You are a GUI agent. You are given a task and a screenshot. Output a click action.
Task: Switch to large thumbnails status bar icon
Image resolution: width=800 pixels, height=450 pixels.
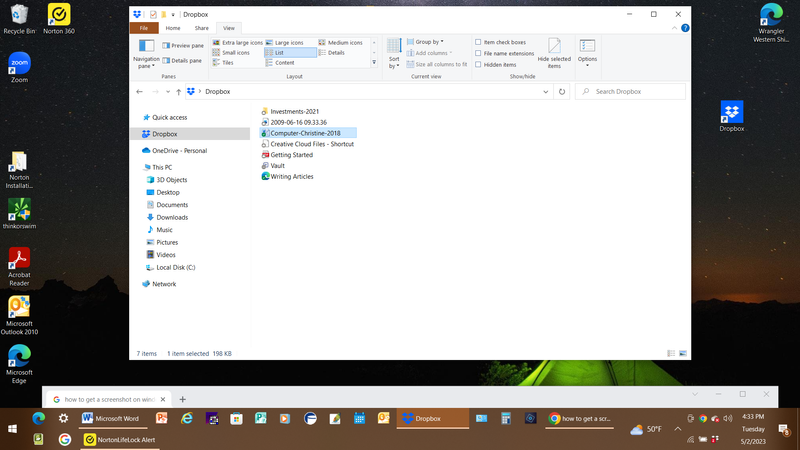683,353
